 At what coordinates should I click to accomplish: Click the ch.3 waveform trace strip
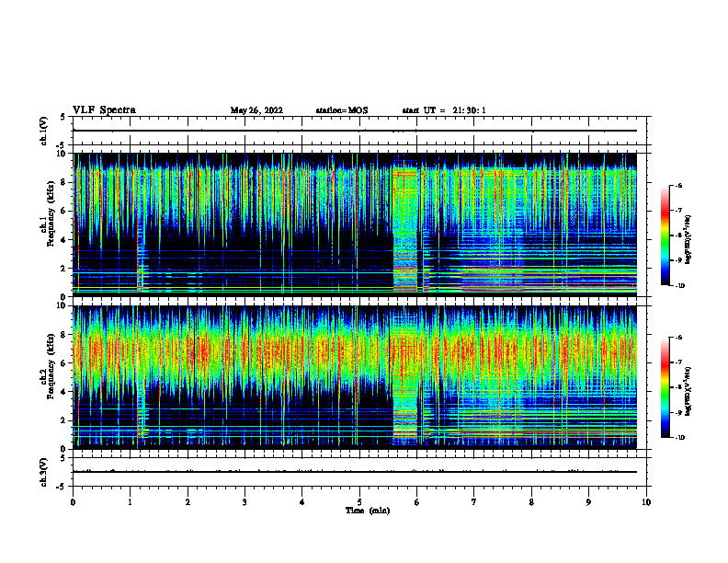pos(355,472)
